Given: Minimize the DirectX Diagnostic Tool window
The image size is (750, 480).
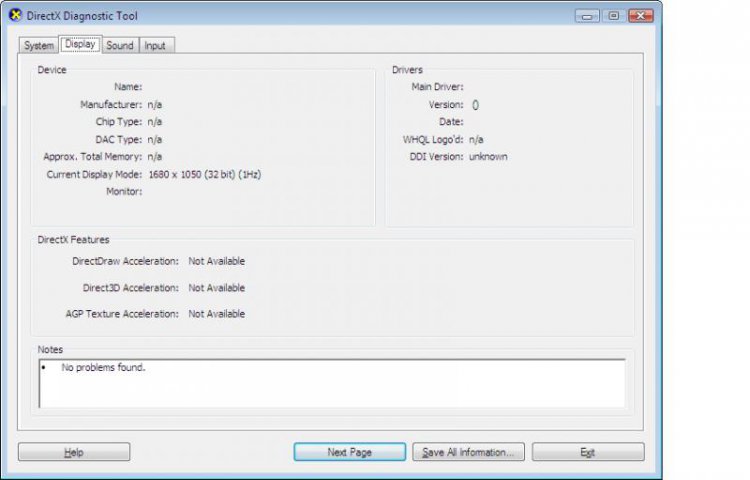Looking at the screenshot, I should tap(587, 16).
